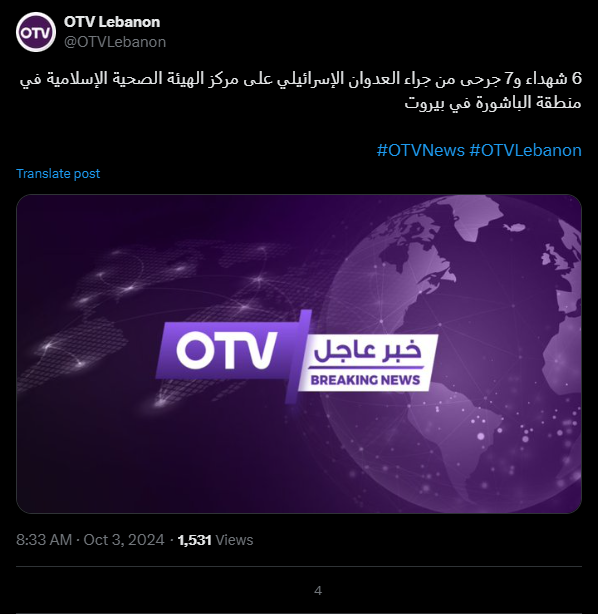This screenshot has height=614, width=598.
Task: Click the BREAKING NEWS label in the image
Action: pos(365,380)
